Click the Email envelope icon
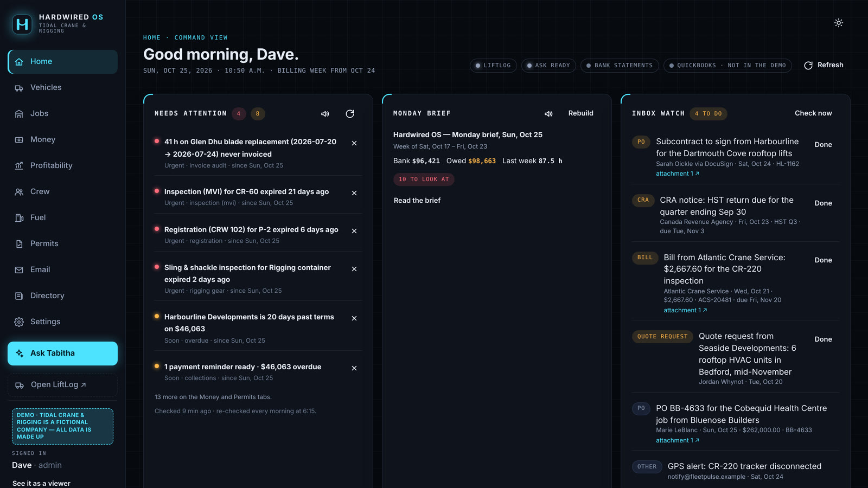The image size is (868, 488). point(19,270)
